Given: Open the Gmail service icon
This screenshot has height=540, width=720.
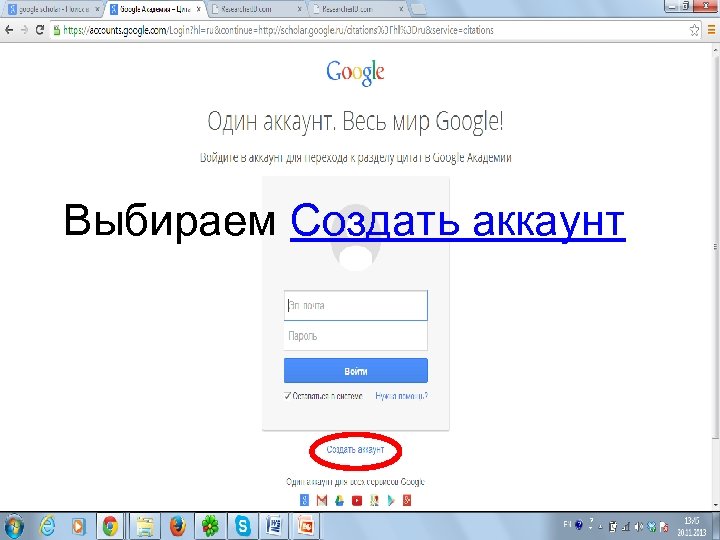Looking at the screenshot, I should pos(322,500).
